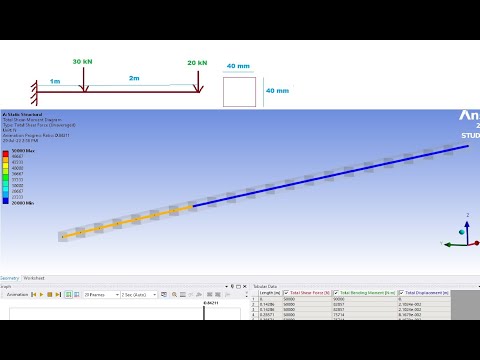This screenshot has width=480, height=360.
Task: Click the blue Min legend color band
Action: [x=6, y=200]
